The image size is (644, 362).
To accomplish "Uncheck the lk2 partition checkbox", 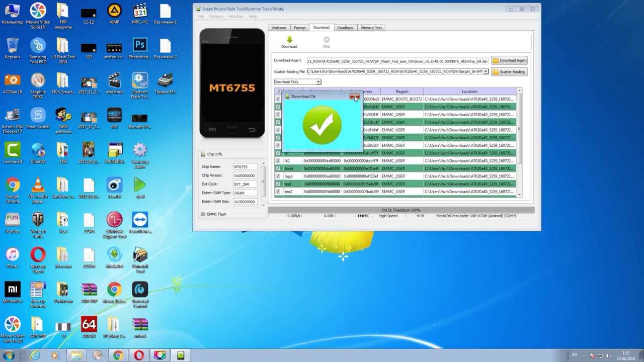I will tap(278, 161).
